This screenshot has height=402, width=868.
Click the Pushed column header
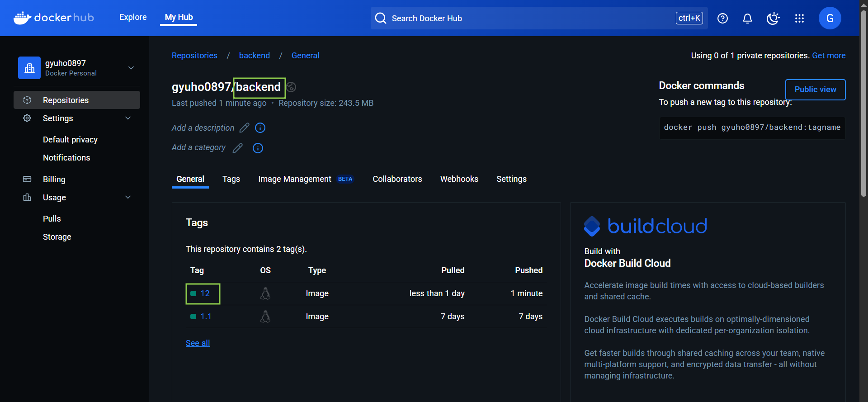pyautogui.click(x=528, y=270)
